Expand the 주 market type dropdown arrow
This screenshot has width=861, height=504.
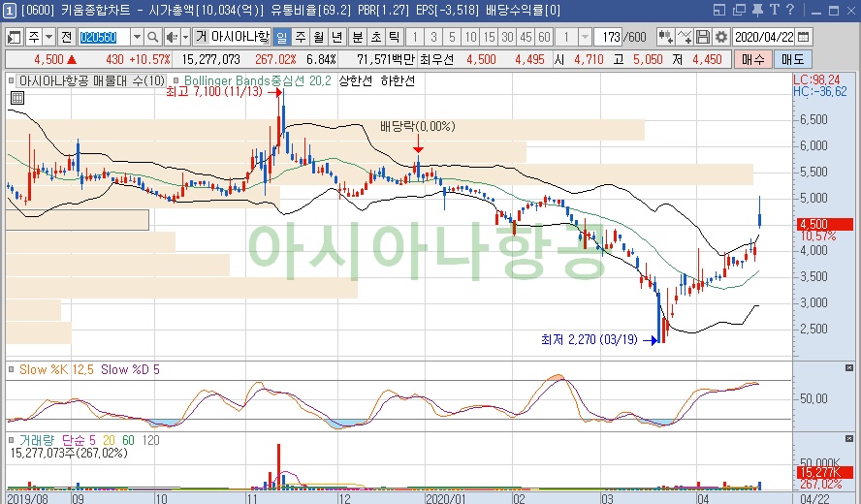point(48,38)
